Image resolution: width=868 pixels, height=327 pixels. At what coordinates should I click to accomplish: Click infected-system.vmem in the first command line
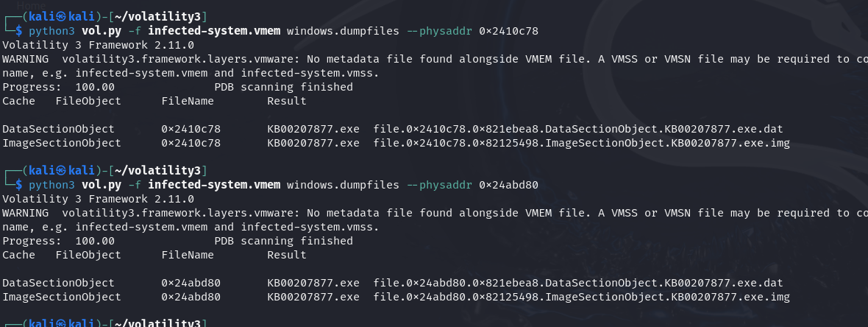[x=213, y=31]
